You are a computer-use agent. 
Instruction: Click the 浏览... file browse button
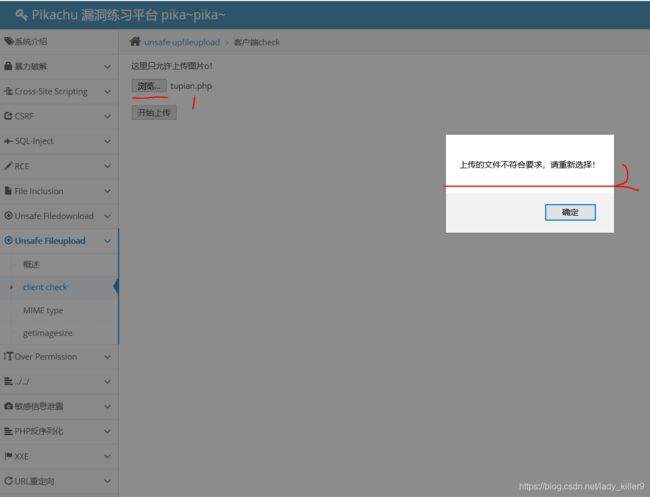[149, 86]
